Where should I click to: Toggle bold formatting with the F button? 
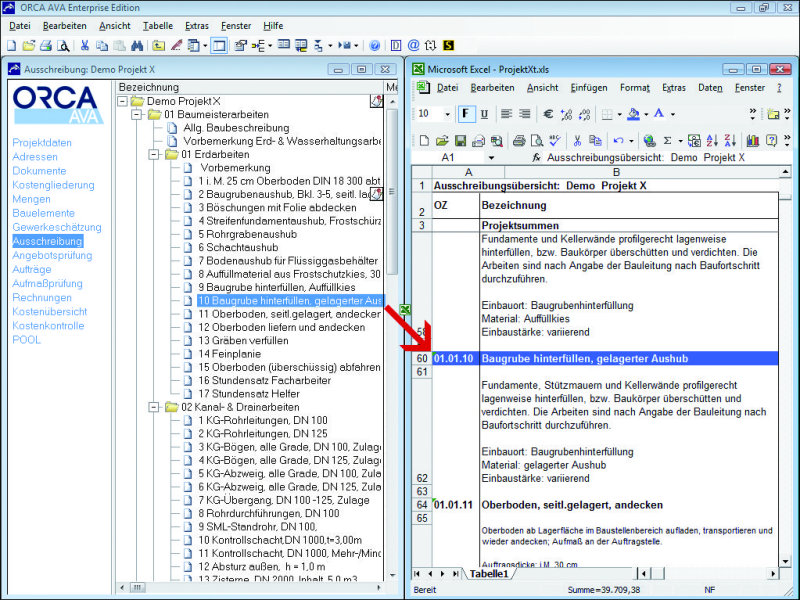465,114
